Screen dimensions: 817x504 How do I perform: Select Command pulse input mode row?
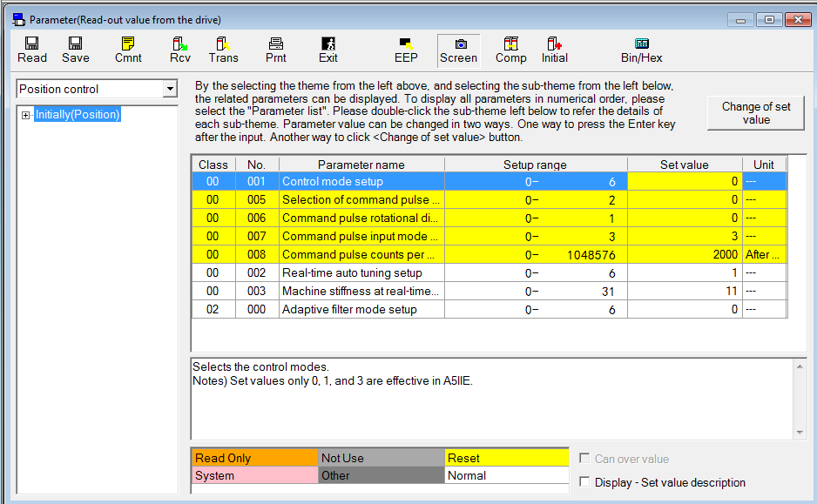tap(490, 237)
